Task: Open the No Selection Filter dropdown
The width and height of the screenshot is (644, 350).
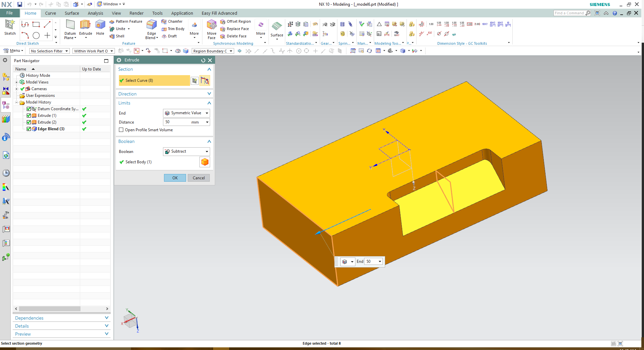Action: tap(49, 51)
